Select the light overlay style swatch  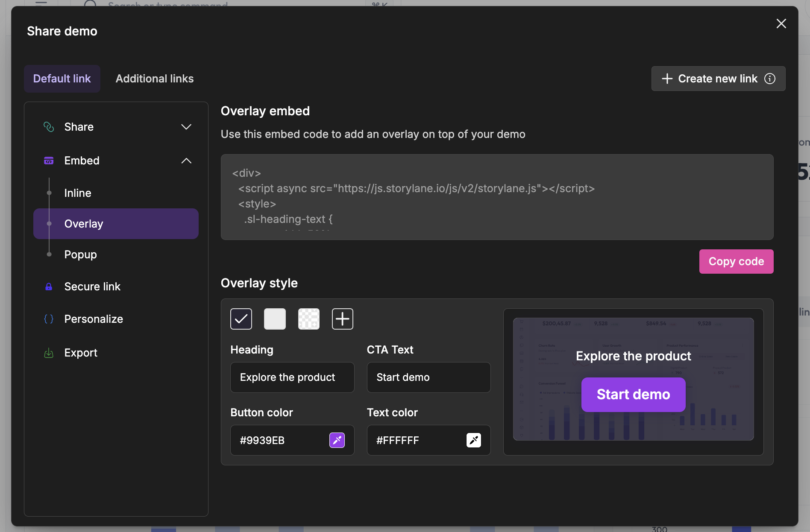pyautogui.click(x=275, y=319)
